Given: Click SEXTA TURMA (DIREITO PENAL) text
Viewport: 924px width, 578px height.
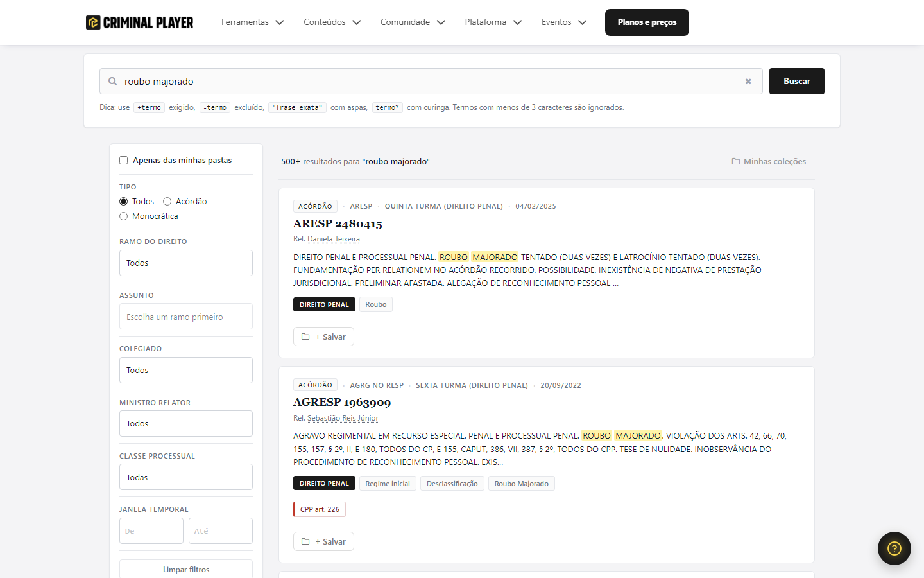Looking at the screenshot, I should (x=472, y=385).
